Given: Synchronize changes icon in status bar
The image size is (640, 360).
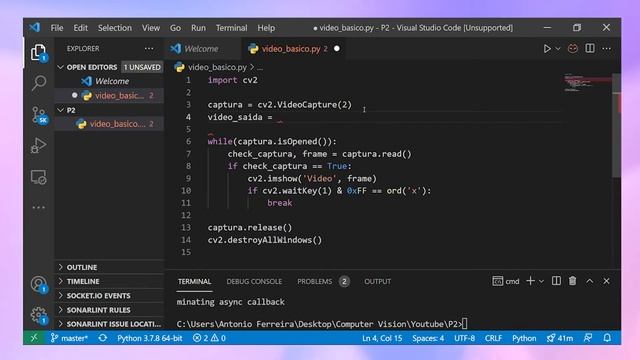Looking at the screenshot, I should [103, 338].
